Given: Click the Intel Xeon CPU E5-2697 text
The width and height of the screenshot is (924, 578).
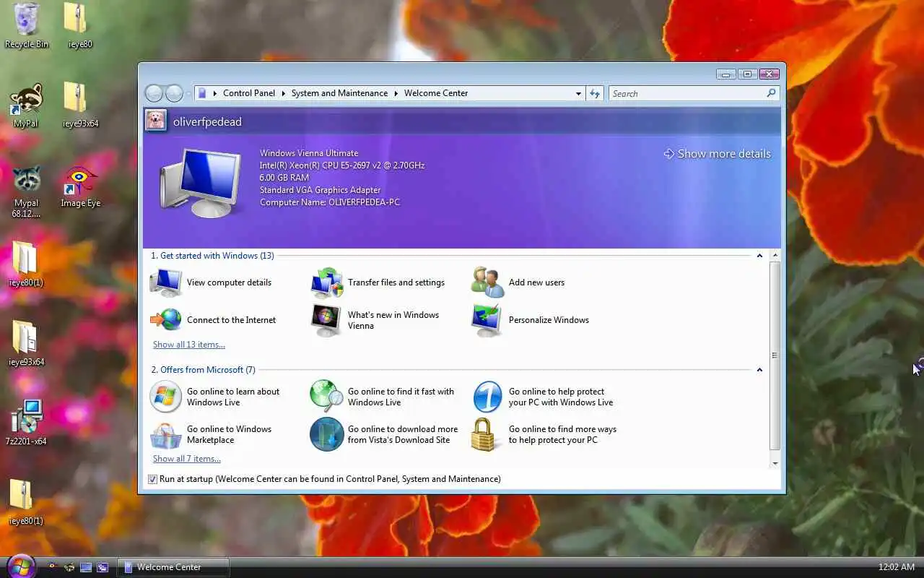Looking at the screenshot, I should point(342,165).
